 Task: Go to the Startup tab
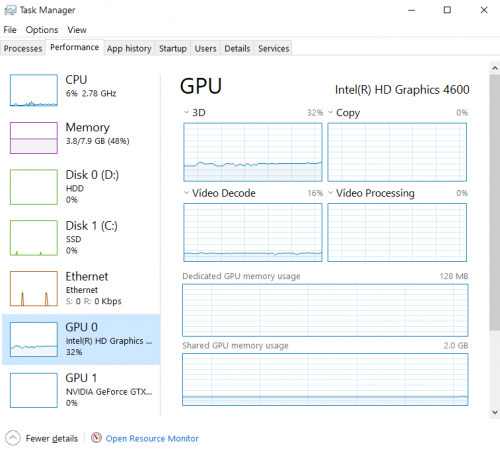pos(173,48)
